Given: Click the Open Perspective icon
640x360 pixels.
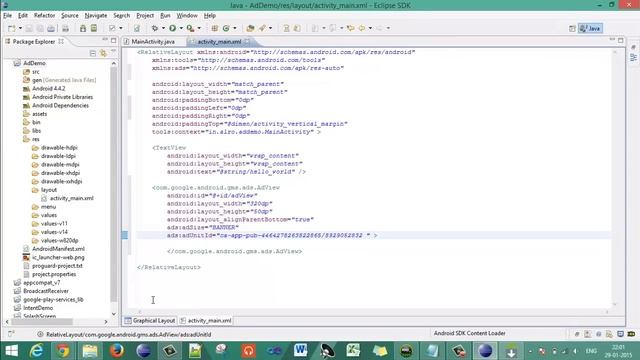Looking at the screenshot, I should click(x=572, y=28).
